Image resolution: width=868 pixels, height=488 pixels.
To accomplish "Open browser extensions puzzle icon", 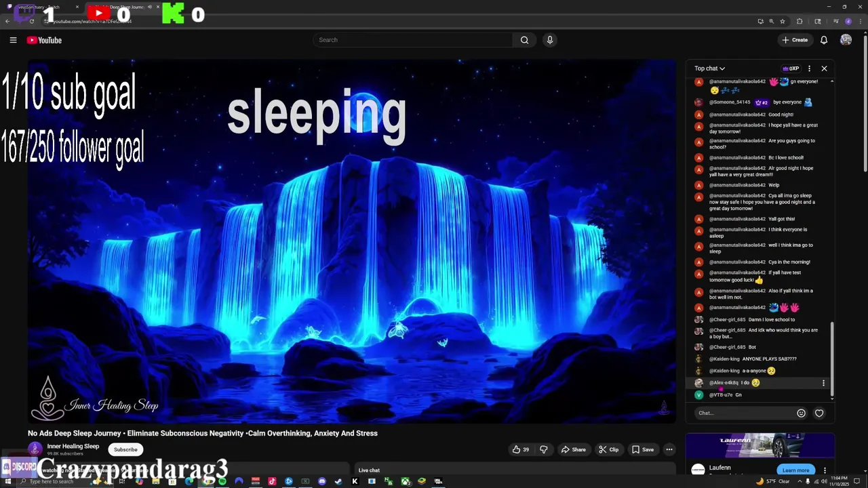I will point(799,21).
